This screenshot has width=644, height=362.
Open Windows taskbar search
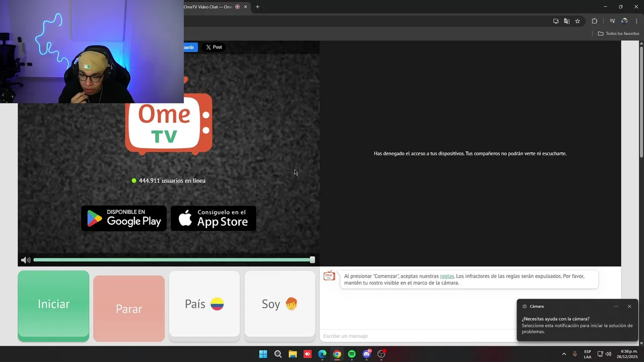pos(278,354)
